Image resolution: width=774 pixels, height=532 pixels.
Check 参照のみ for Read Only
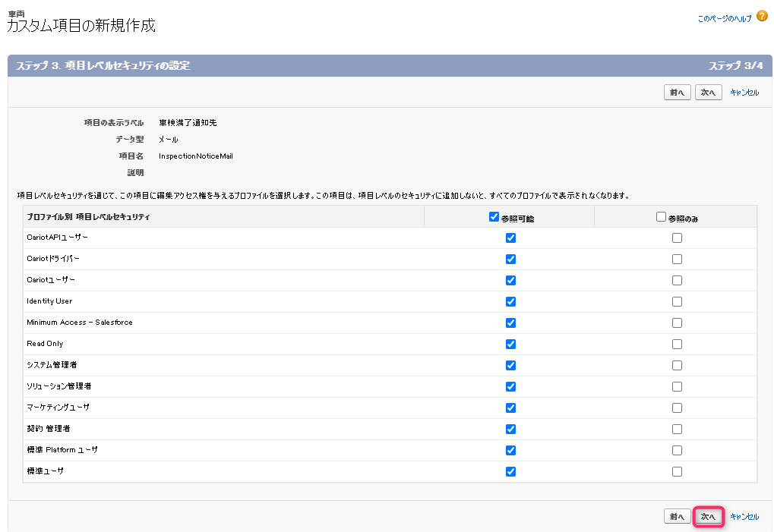click(x=677, y=344)
